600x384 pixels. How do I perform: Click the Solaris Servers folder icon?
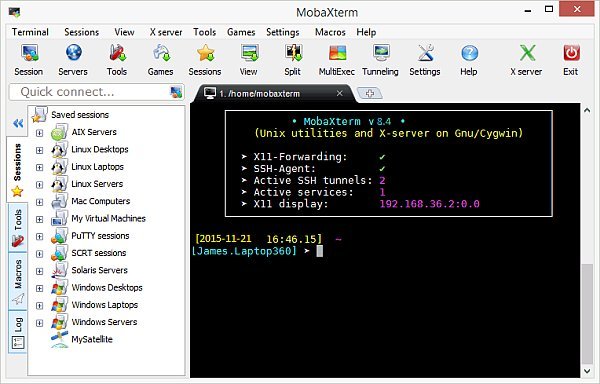pyautogui.click(x=59, y=270)
